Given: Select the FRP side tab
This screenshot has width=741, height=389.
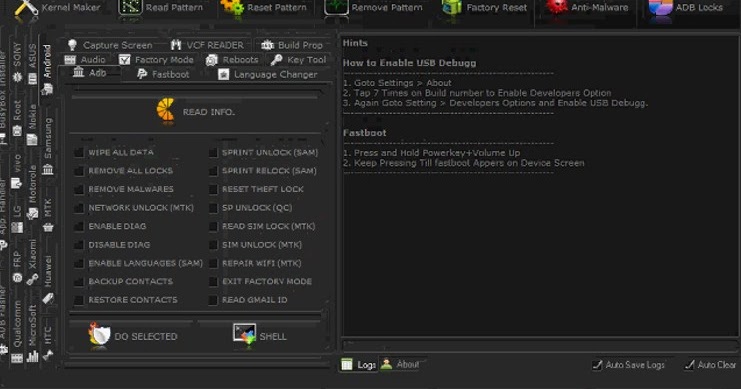Looking at the screenshot, I should click(x=17, y=267).
